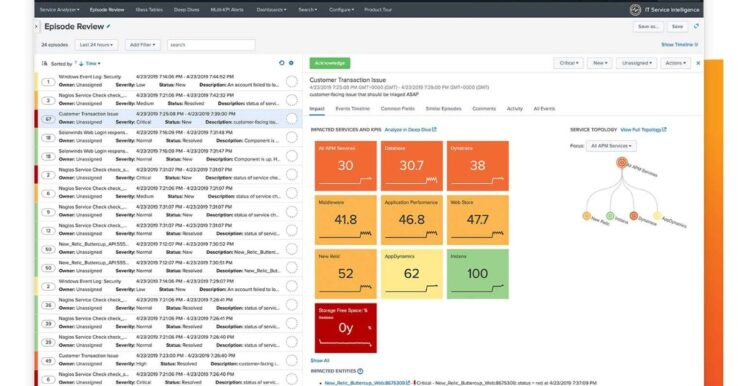
Task: Select the Instana topology node
Action: click(610, 216)
